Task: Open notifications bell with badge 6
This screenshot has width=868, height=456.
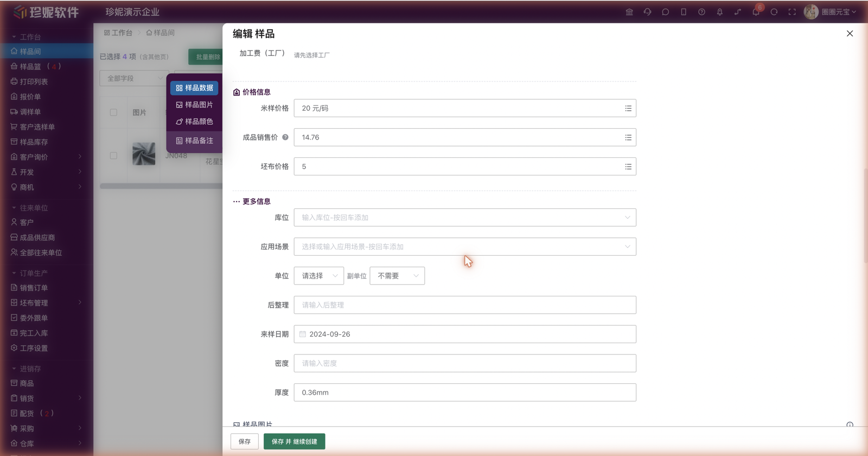Action: tap(756, 11)
